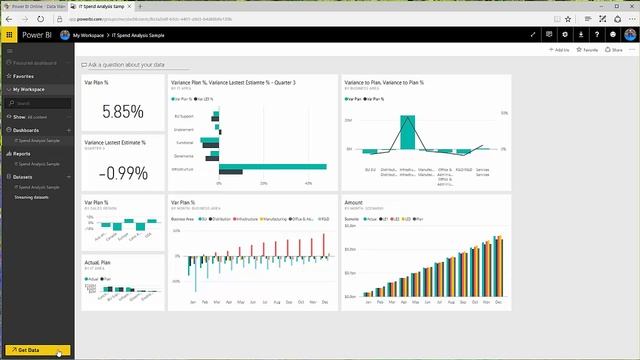Image resolution: width=640 pixels, height=360 pixels.
Task: Open IT Spend Analysis Sample under Reports
Action: 37,164
